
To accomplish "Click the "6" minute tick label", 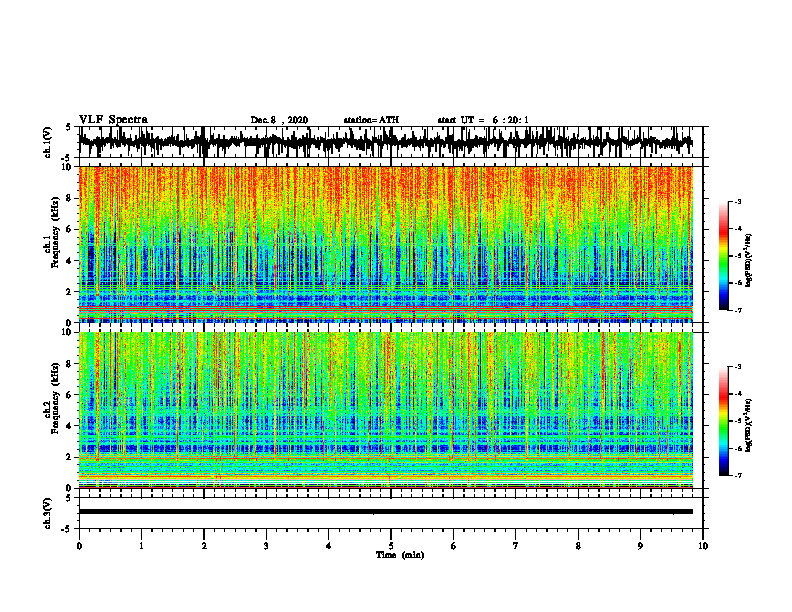I will point(453,546).
